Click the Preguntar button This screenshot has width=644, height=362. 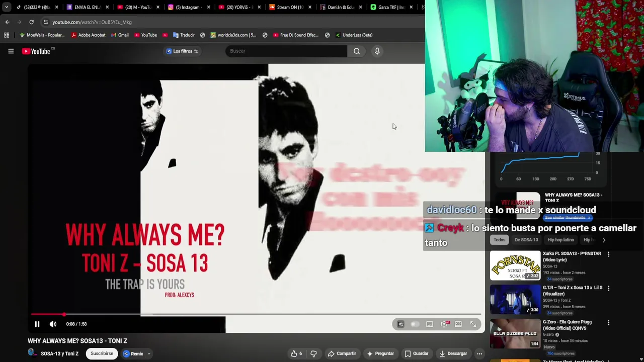coord(380,353)
